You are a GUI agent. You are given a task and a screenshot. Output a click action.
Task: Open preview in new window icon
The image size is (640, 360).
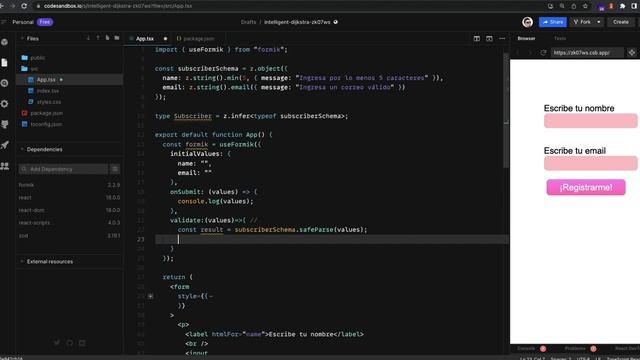[x=631, y=53]
